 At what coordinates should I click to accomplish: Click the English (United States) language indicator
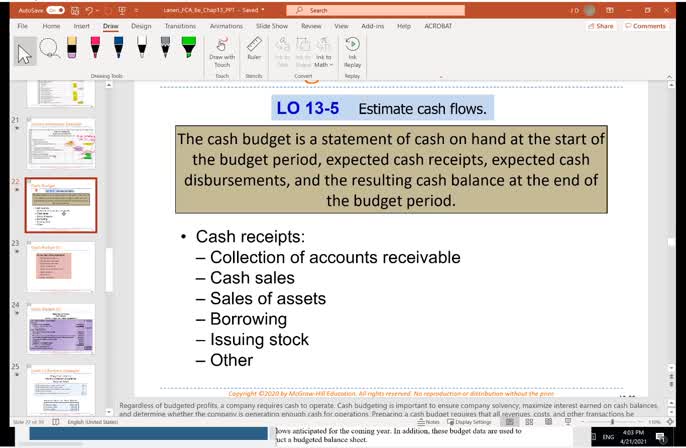93,422
